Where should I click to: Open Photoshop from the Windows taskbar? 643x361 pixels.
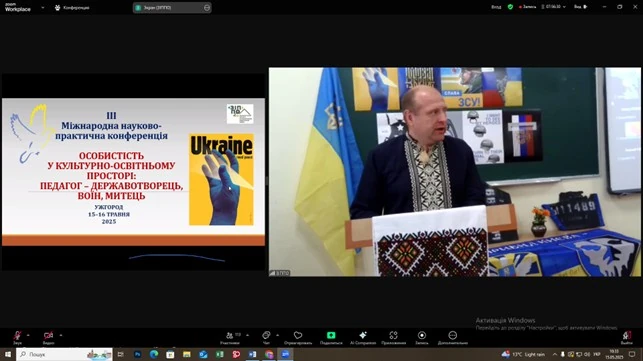(137, 354)
